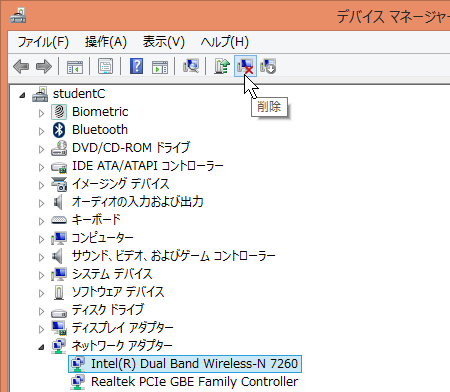Screen dimensions: 450x392
Task: Select the studentC label
Action: point(79,94)
